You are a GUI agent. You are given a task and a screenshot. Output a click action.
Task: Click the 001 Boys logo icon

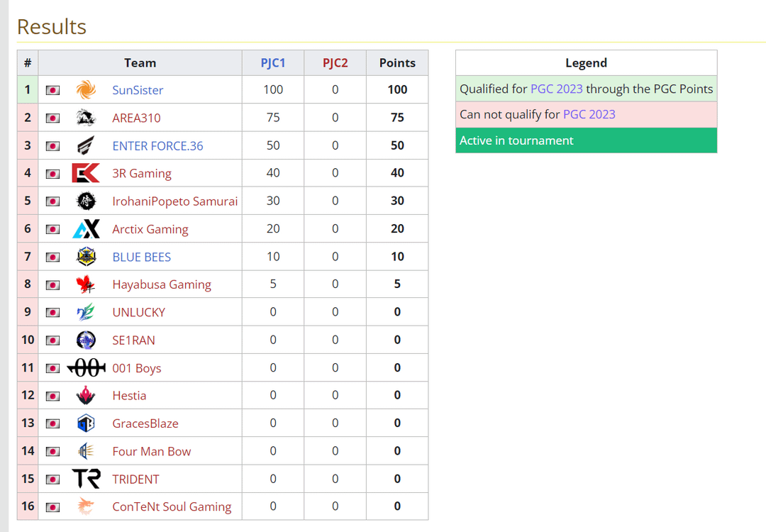(86, 368)
